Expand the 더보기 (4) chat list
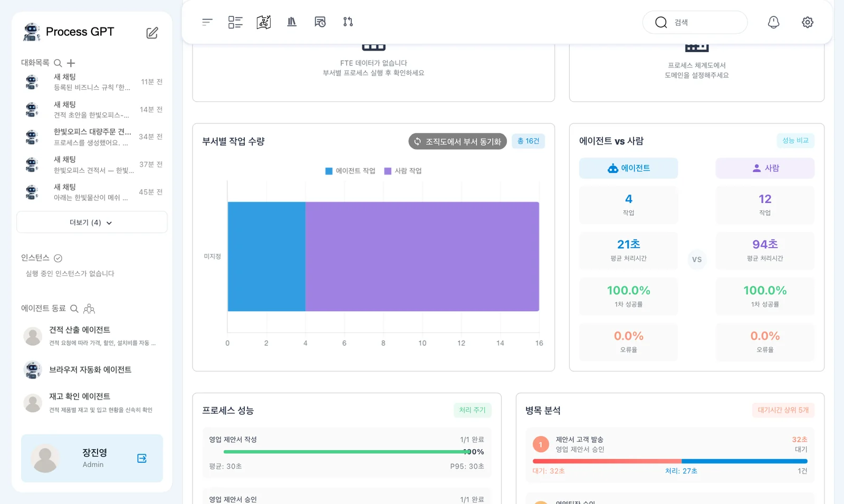844x504 pixels. tap(92, 222)
